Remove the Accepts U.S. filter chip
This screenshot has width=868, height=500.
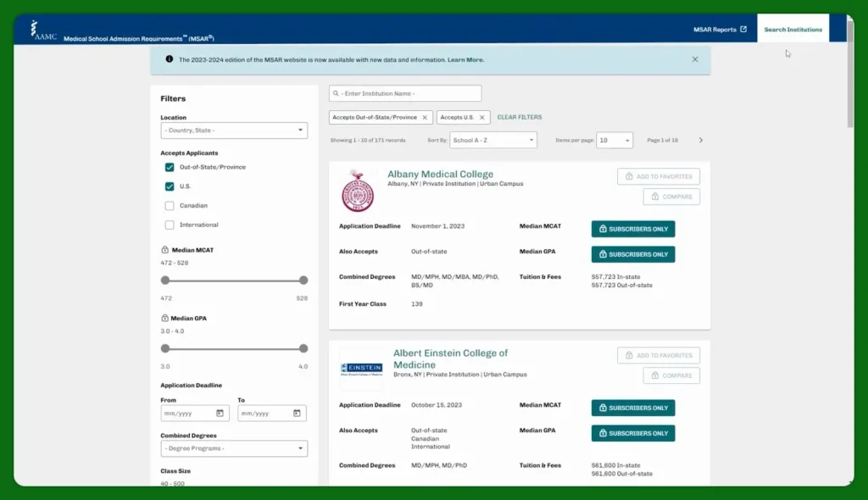pos(481,118)
